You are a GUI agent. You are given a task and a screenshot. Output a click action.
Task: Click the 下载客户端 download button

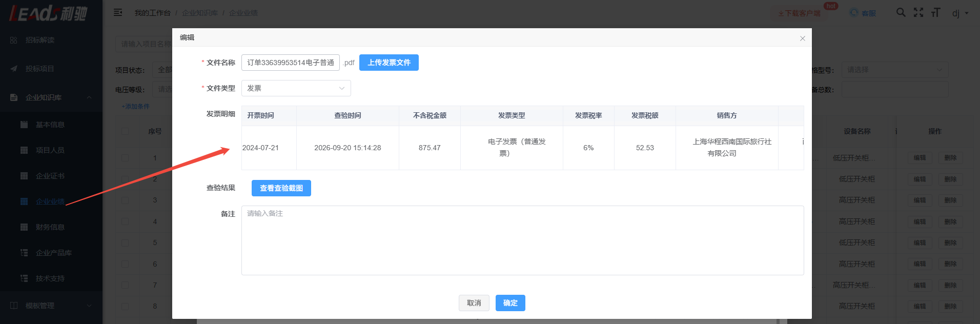[799, 13]
